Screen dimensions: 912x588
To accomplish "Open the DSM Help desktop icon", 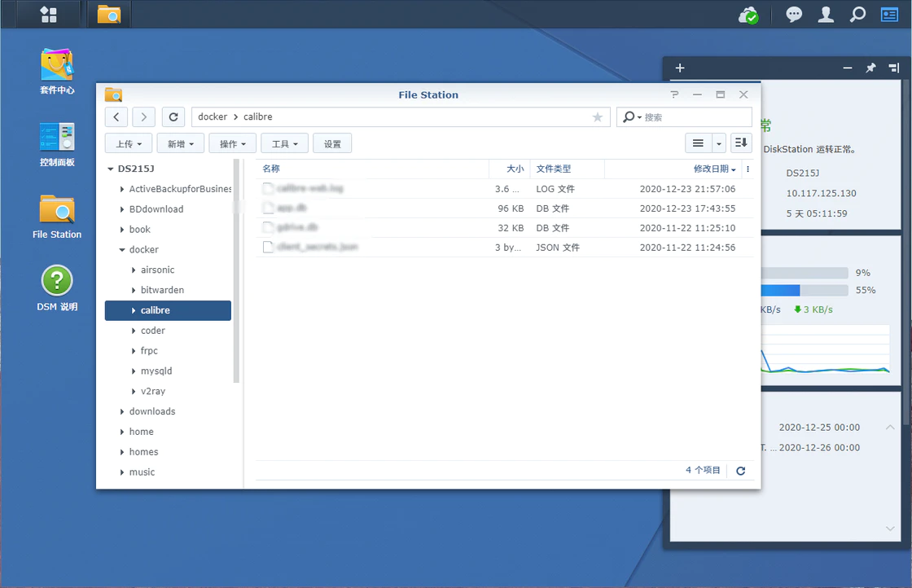I will [57, 288].
